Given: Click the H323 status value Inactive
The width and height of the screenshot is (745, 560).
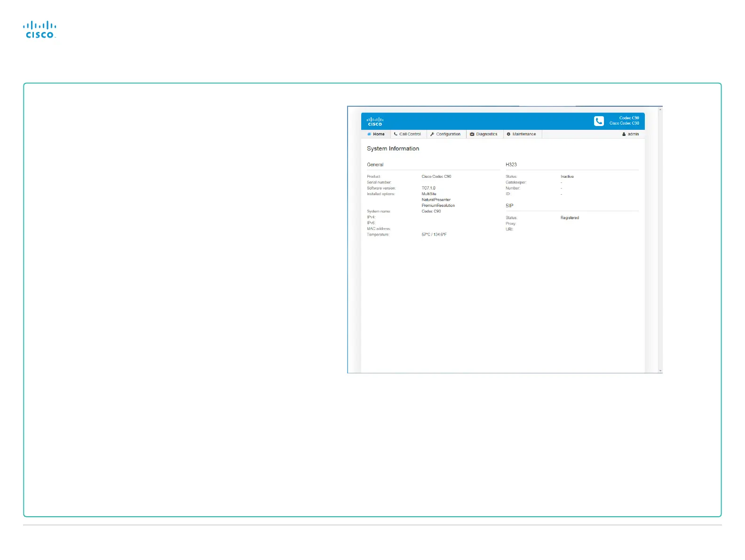Looking at the screenshot, I should [567, 177].
